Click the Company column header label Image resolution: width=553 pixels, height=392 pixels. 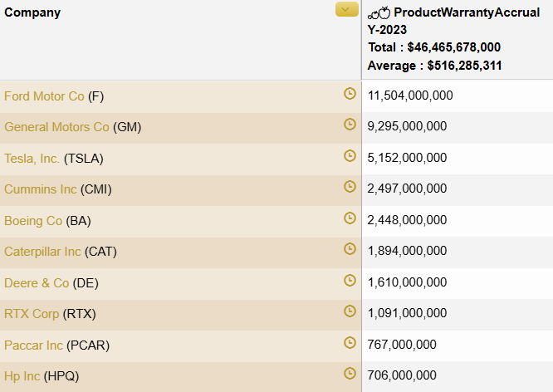[32, 12]
